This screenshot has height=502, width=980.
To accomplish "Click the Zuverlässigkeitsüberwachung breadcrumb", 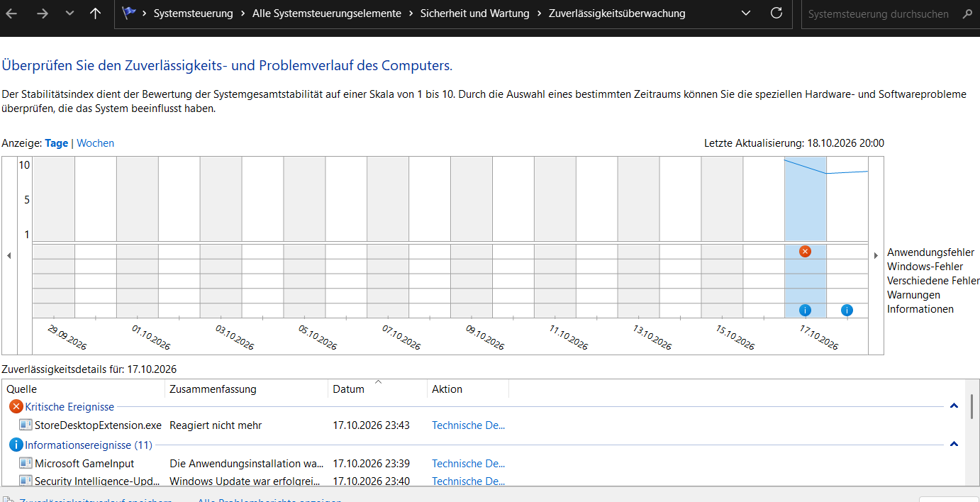I will [617, 13].
